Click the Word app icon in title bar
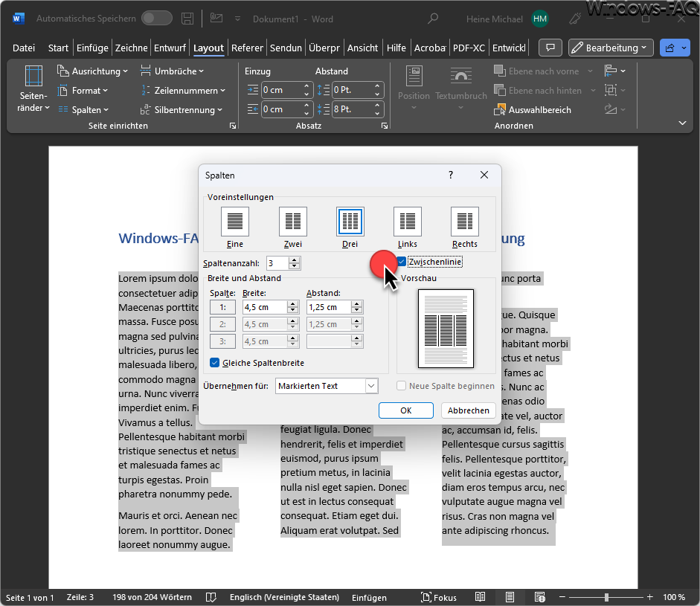This screenshot has height=606, width=700. pyautogui.click(x=19, y=19)
